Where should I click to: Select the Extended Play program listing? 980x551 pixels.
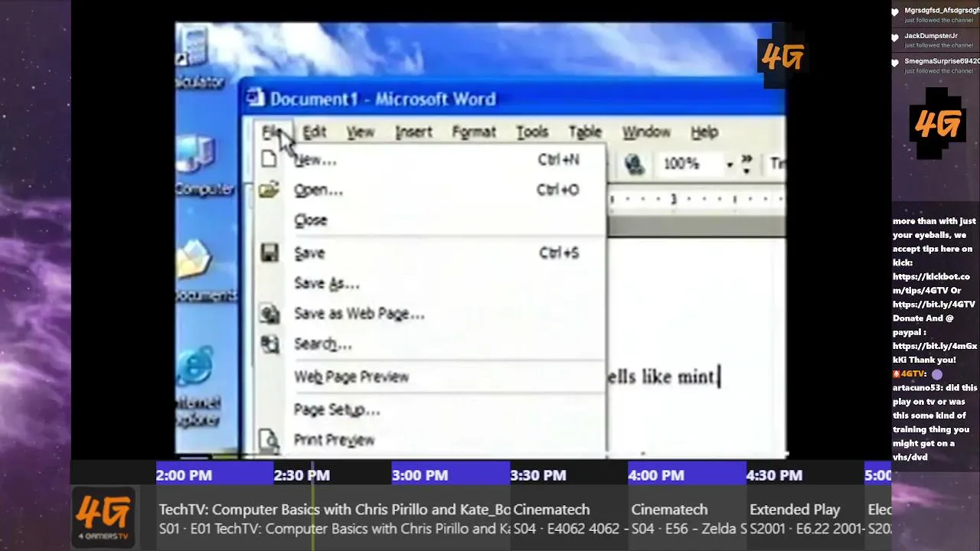[x=806, y=518]
